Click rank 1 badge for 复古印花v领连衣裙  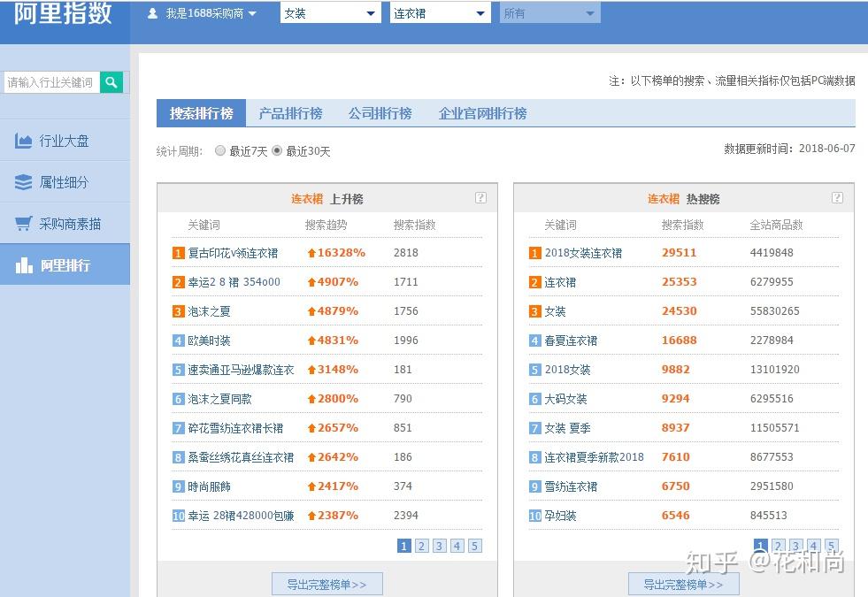[x=178, y=253]
